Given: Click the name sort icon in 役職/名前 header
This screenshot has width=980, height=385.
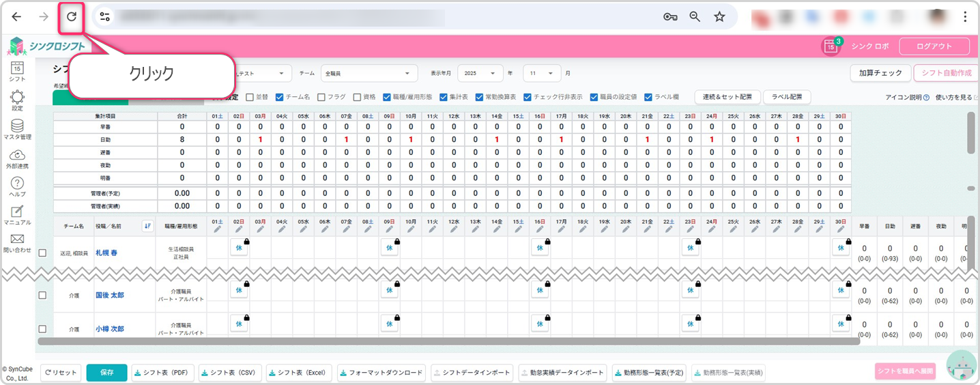Looking at the screenshot, I should (x=147, y=226).
